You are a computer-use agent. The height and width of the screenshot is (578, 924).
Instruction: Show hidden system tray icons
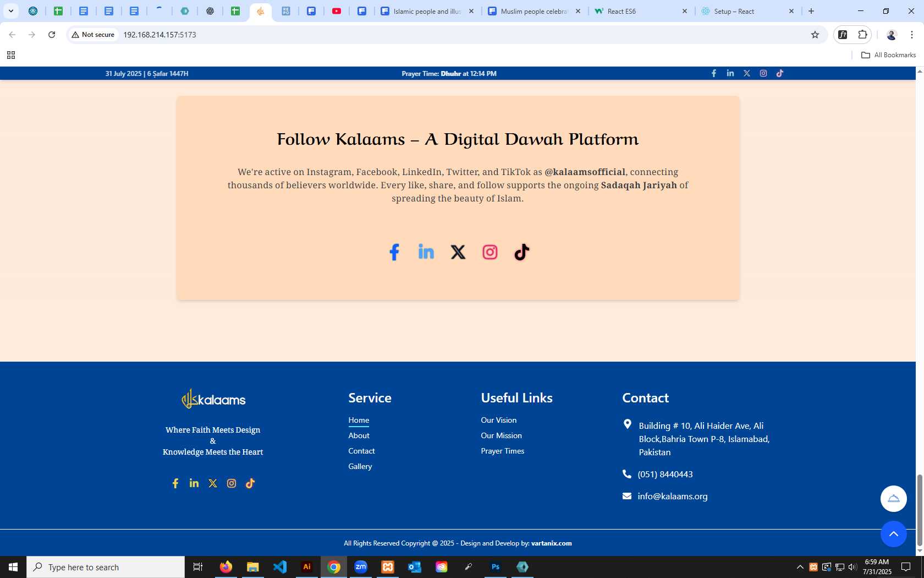800,567
